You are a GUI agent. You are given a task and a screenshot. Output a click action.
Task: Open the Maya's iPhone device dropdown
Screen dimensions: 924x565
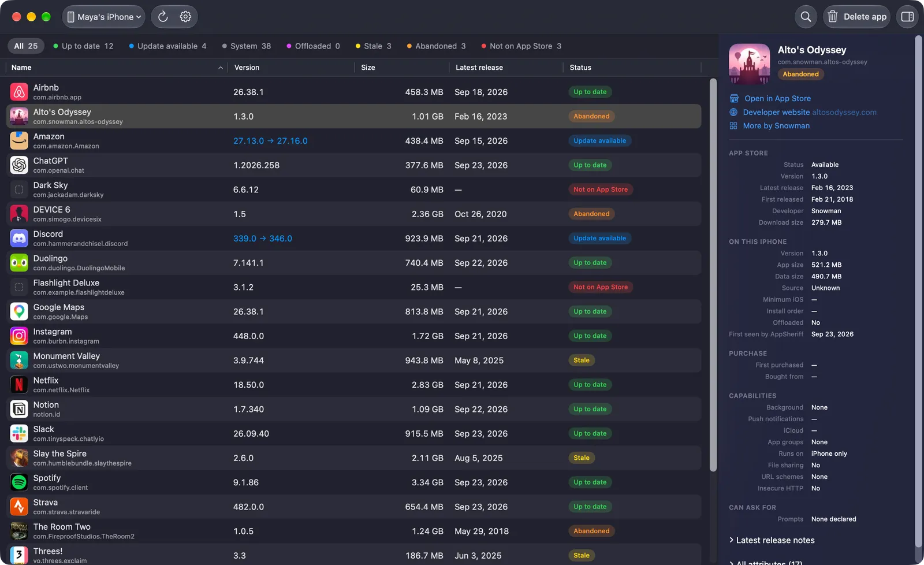103,17
